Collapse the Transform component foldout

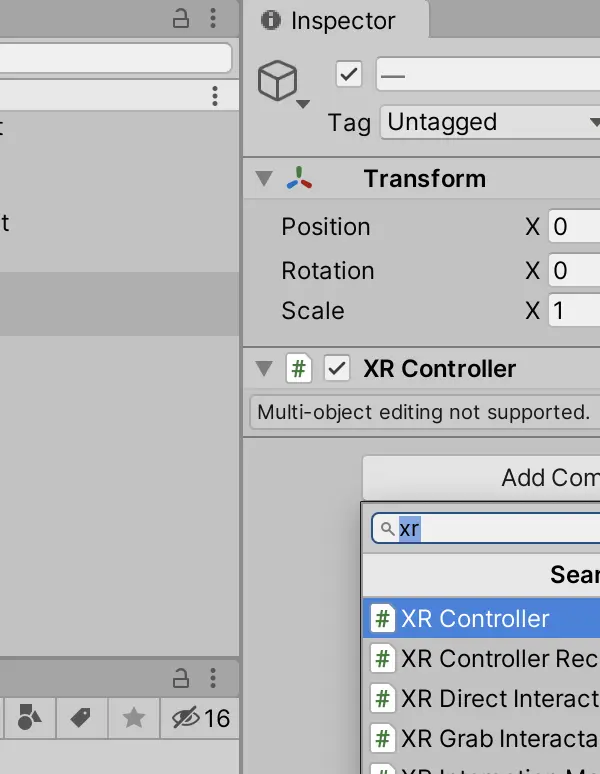[264, 178]
